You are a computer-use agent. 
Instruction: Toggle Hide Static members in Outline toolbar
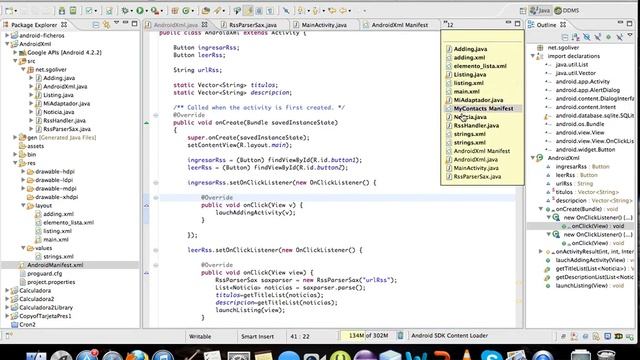coord(598,37)
